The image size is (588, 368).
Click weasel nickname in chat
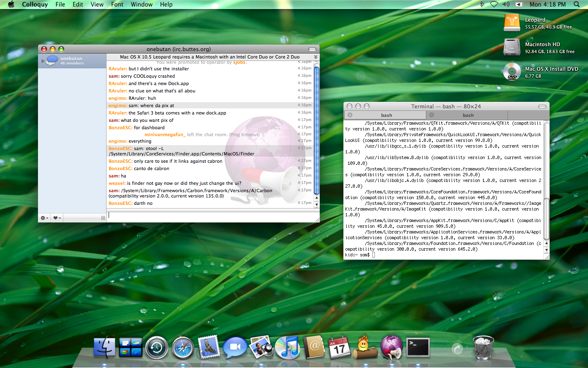pyautogui.click(x=117, y=183)
